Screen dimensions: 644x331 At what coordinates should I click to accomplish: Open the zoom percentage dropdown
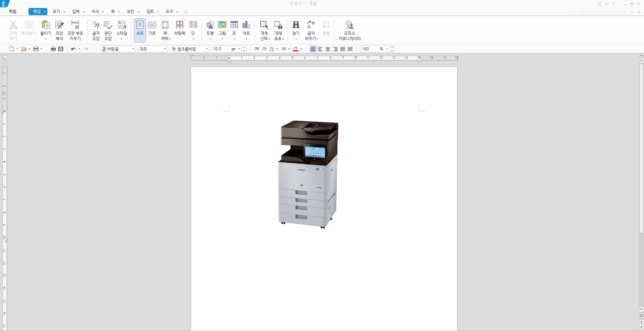[387, 49]
